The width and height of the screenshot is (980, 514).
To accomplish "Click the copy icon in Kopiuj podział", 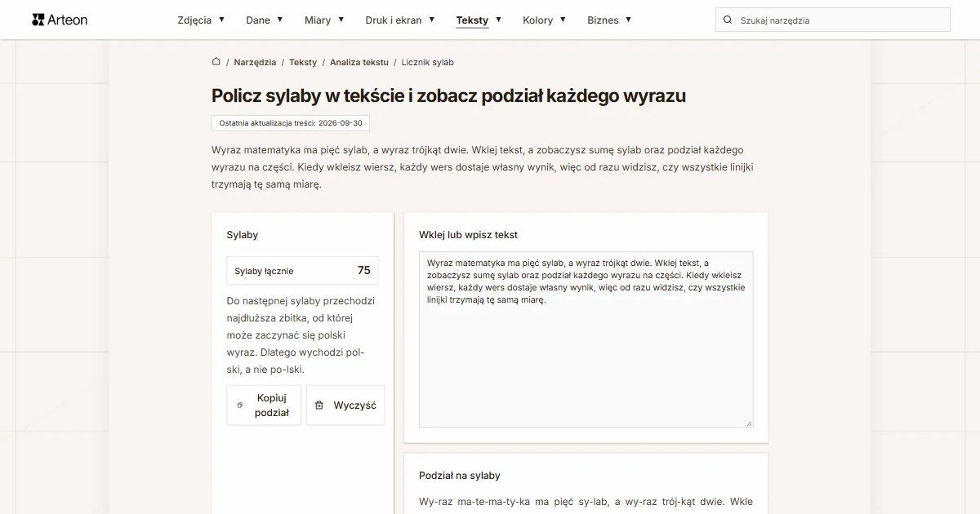I will point(239,405).
